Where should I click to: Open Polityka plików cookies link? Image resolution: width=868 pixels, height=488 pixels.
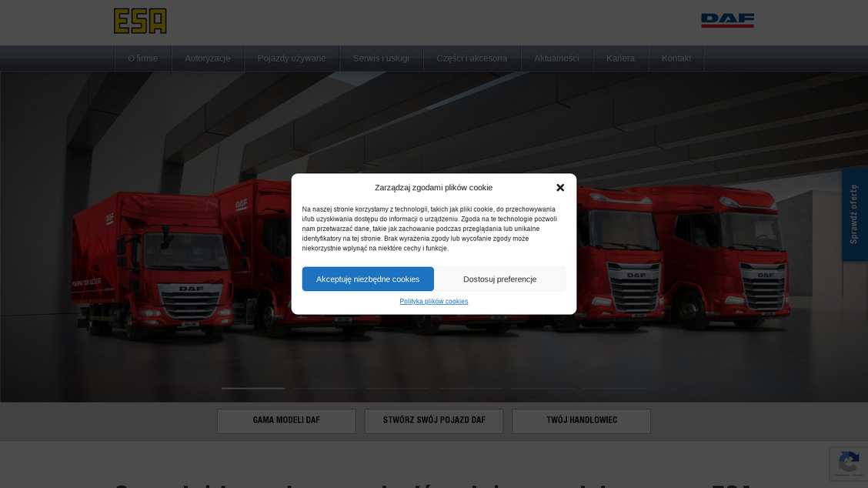click(x=434, y=301)
